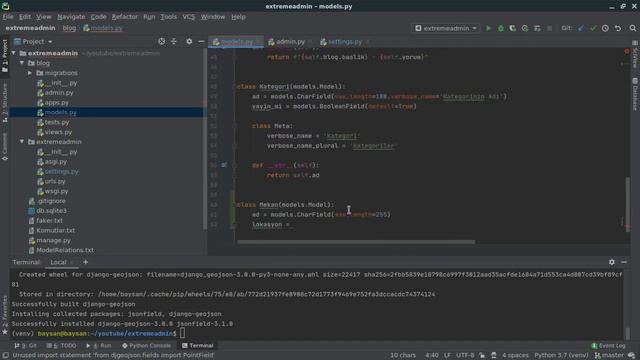Select the models.py editor tab

pyautogui.click(x=236, y=41)
